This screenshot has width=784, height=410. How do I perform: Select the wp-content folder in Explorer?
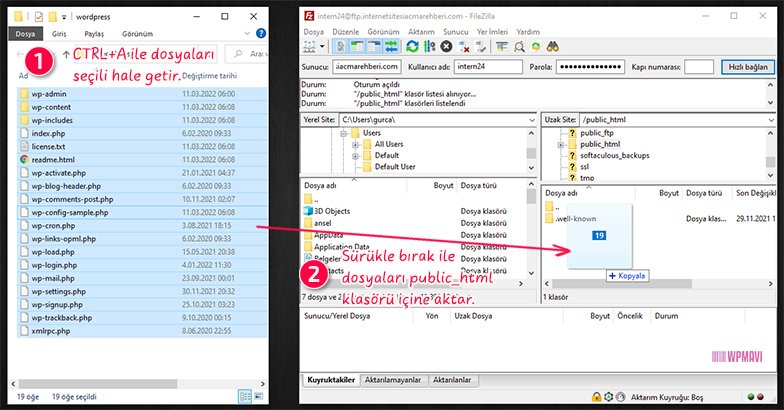pyautogui.click(x=142, y=107)
